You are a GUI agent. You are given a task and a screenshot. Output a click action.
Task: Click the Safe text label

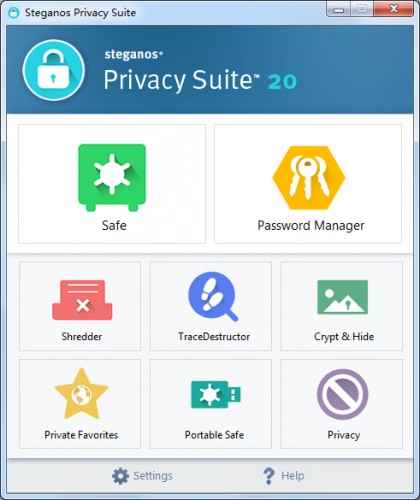(114, 226)
